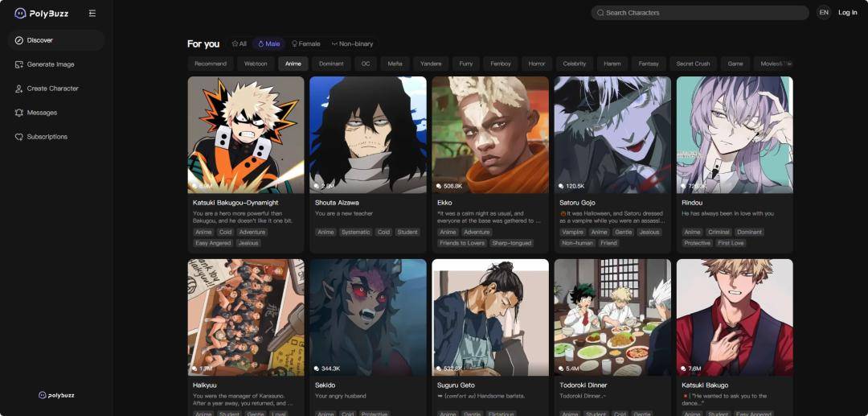Switch to the Webtoon tab

click(256, 64)
